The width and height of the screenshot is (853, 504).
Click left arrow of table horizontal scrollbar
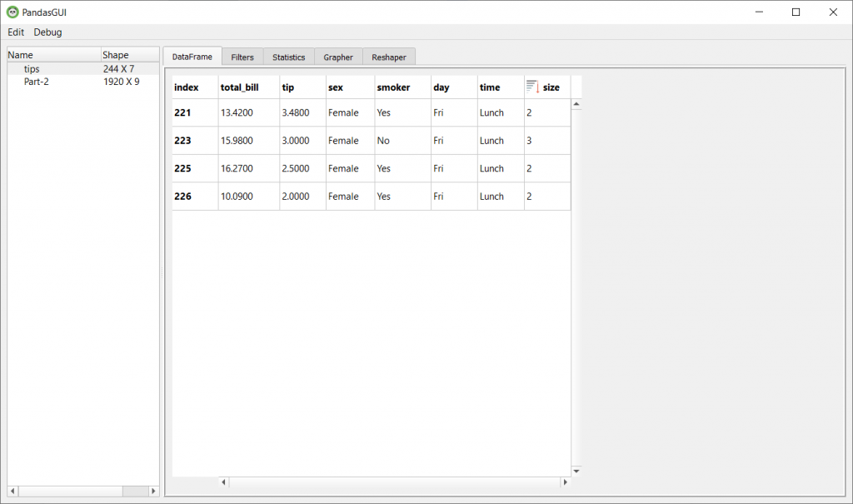(223, 482)
